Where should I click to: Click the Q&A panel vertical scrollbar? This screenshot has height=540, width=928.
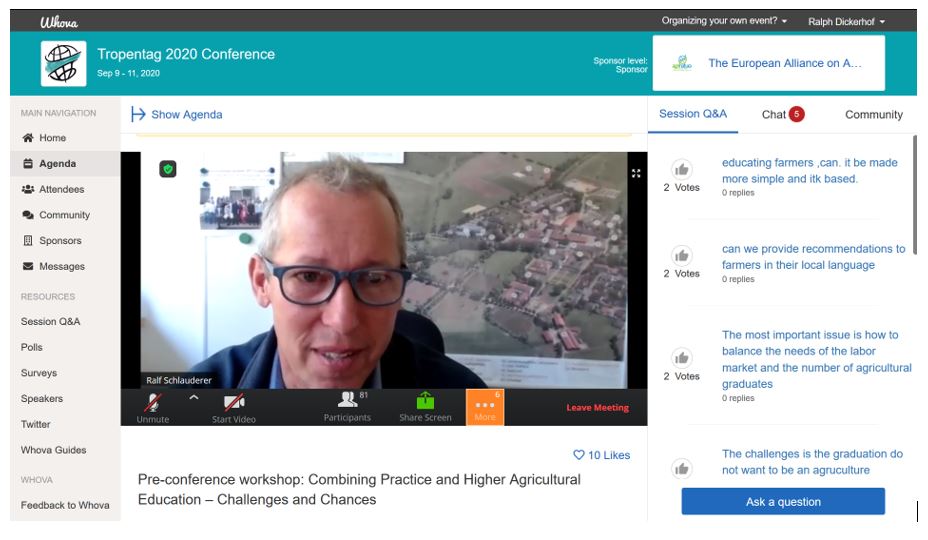pos(915,195)
